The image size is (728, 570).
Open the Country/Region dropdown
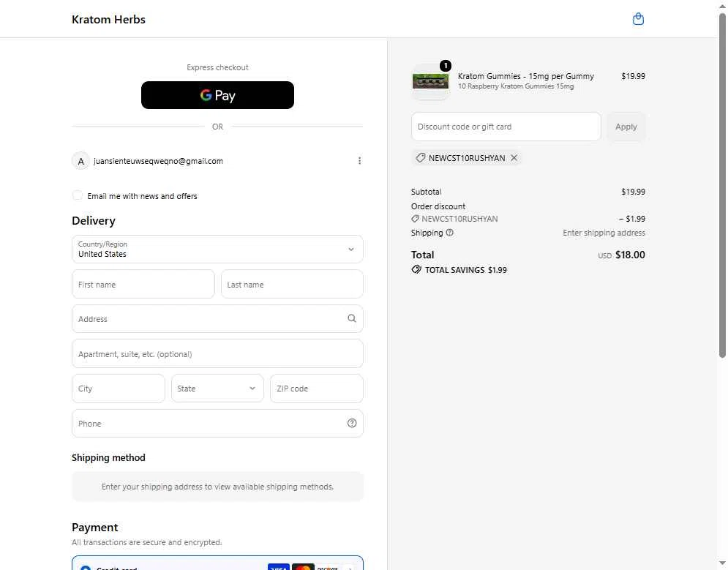click(217, 250)
